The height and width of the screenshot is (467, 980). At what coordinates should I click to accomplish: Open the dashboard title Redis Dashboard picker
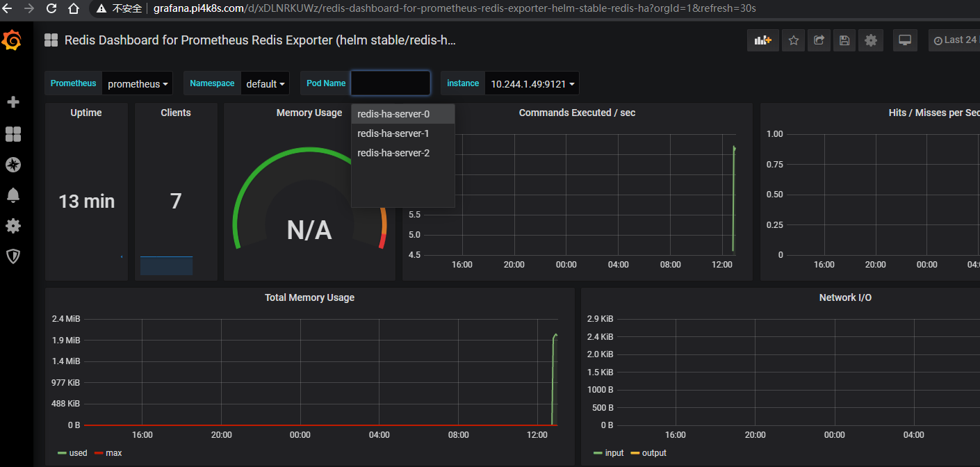[260, 40]
